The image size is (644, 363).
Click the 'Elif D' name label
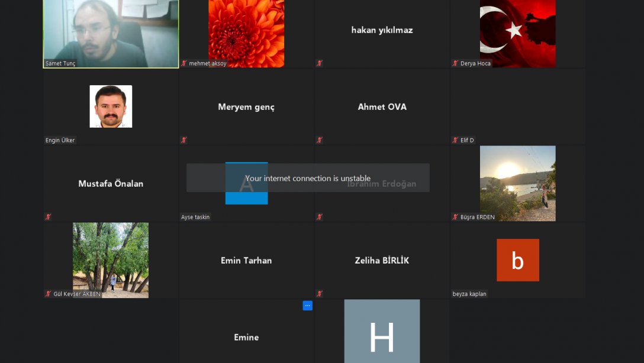[467, 140]
